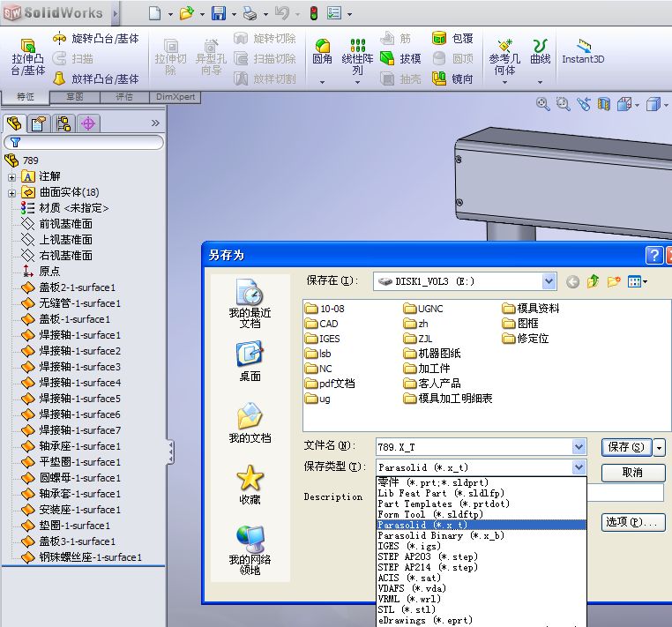Click the My Network Places (我的网络领地) shortcut
Image resolution: width=672 pixels, height=627 pixels.
pos(250,550)
